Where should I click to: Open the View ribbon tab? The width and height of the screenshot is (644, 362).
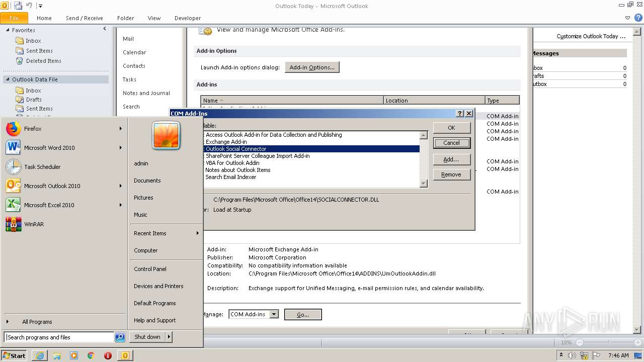154,18
